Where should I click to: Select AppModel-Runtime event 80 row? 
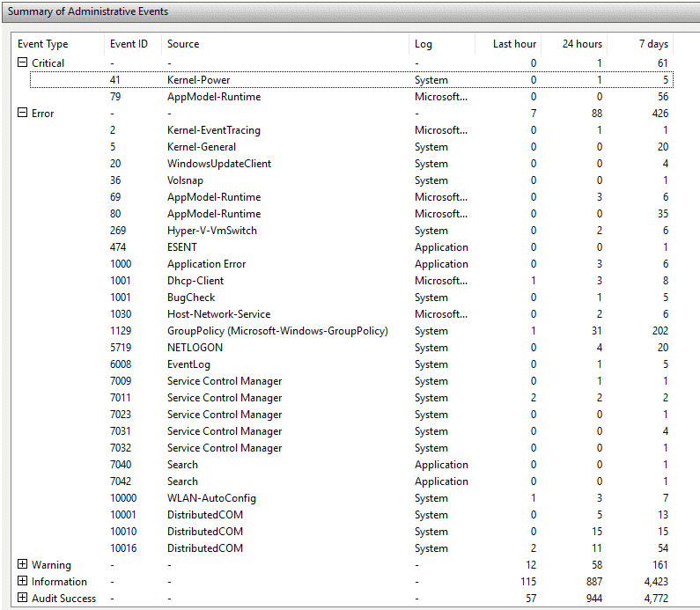351,214
